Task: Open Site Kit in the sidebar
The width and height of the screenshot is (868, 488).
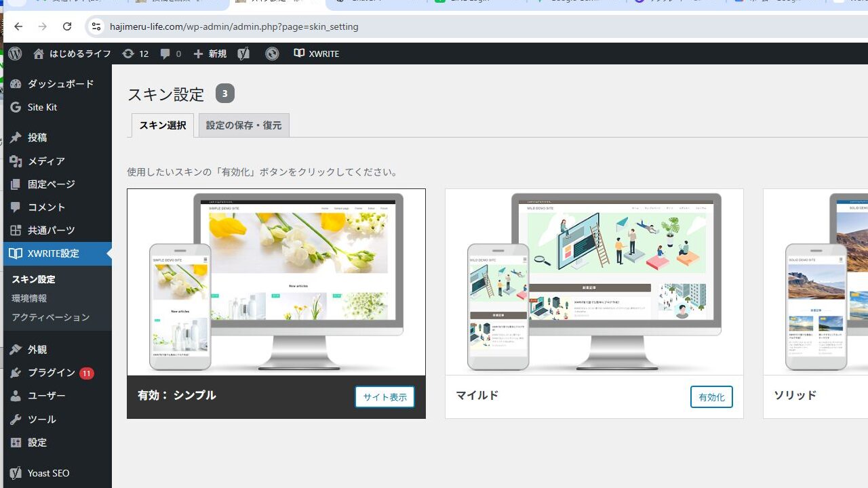Action: point(42,107)
